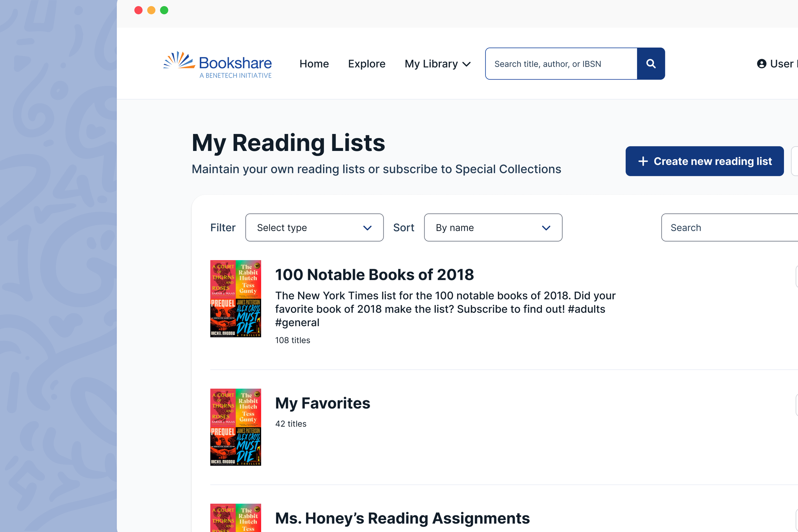Click the green maximize window dot
The image size is (798, 532).
coord(164,10)
